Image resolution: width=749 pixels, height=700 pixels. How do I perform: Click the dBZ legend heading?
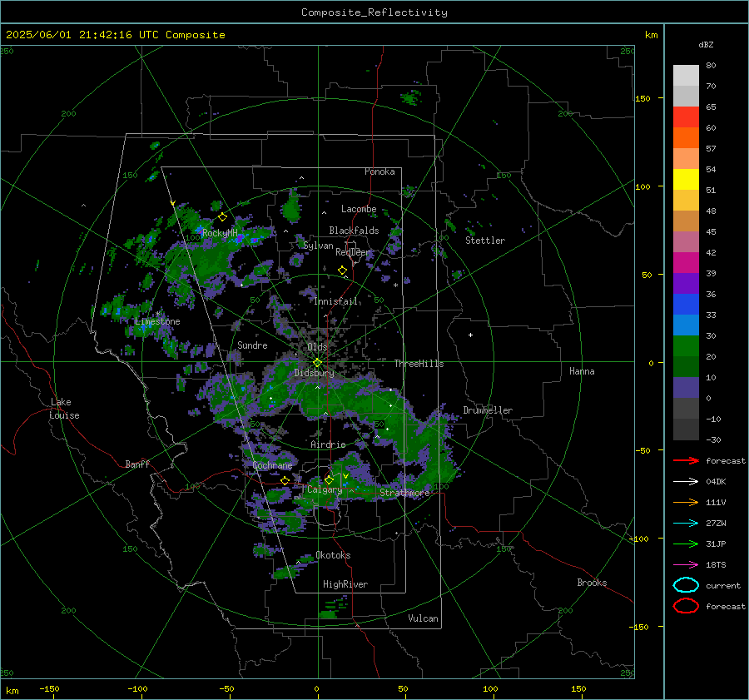(x=706, y=45)
